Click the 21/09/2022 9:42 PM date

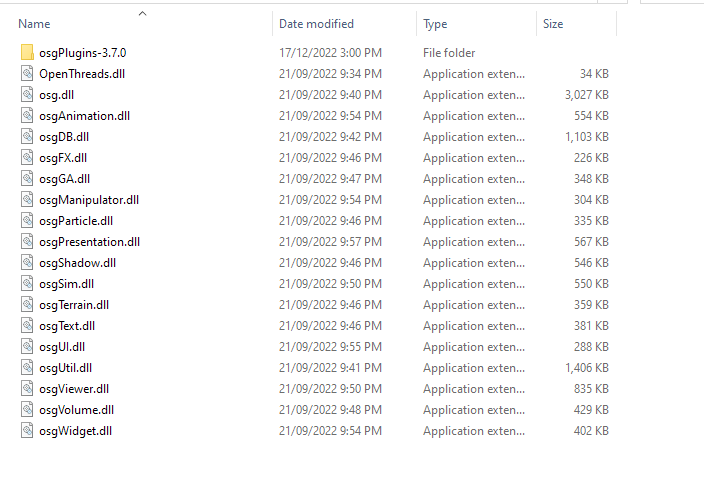tap(330, 137)
